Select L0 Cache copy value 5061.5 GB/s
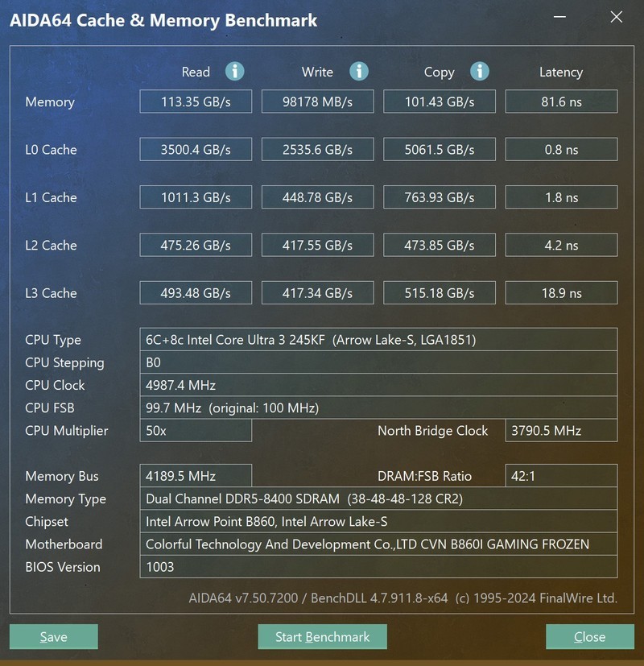 440,150
